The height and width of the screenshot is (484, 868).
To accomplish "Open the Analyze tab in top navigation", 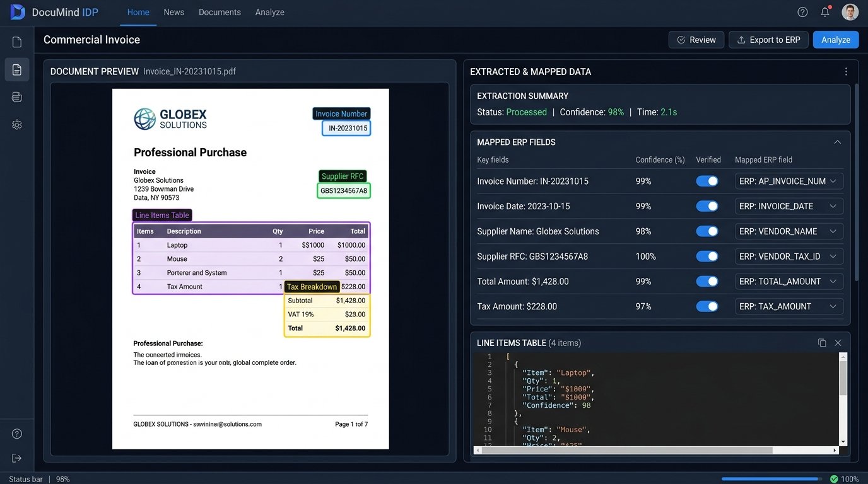I will [x=270, y=12].
